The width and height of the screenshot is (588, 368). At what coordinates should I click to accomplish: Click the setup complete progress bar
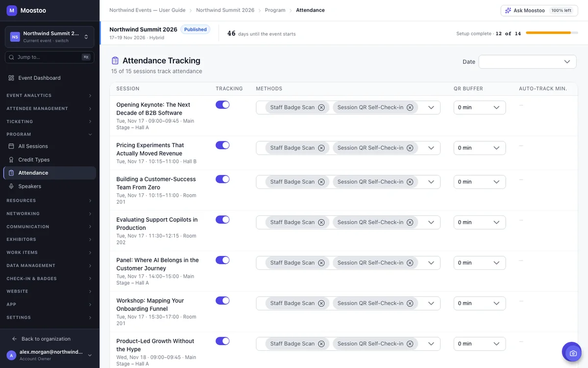tap(551, 33)
